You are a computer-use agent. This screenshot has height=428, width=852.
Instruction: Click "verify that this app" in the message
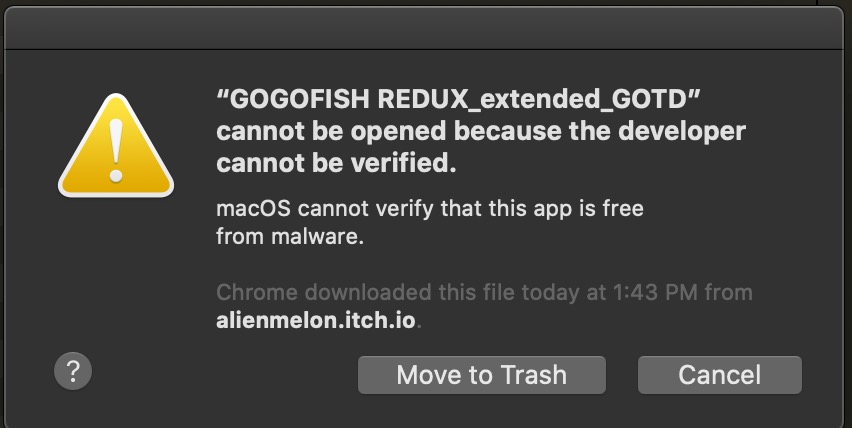[463, 210]
